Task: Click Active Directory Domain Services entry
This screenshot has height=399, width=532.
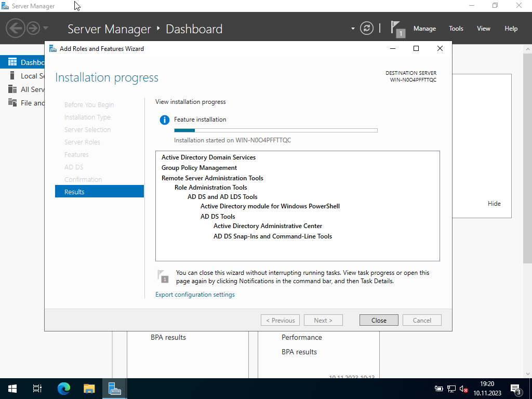Action: 208,157
